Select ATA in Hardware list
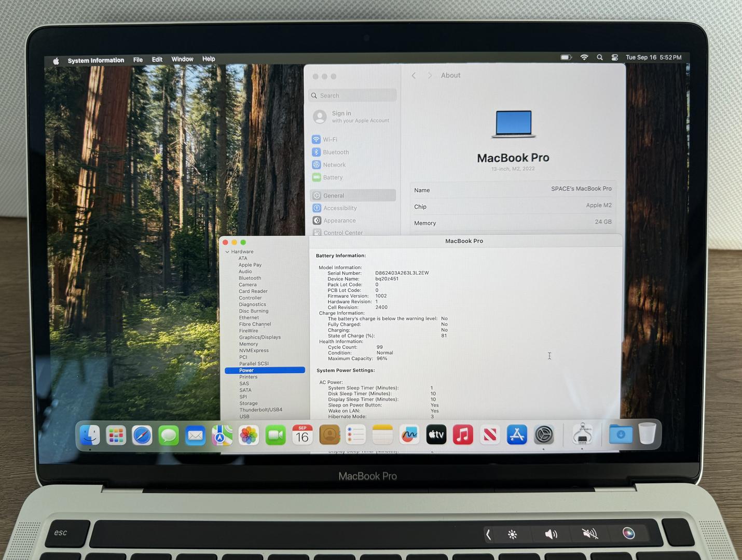742x560 pixels. [x=243, y=258]
